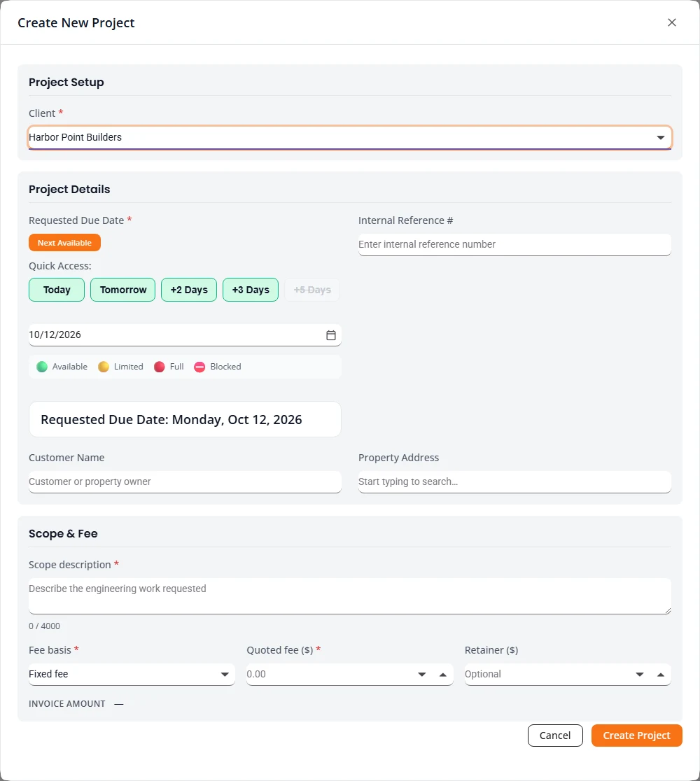The height and width of the screenshot is (781, 700).
Task: Decrease the Retainer with down arrow
Action: pyautogui.click(x=640, y=675)
